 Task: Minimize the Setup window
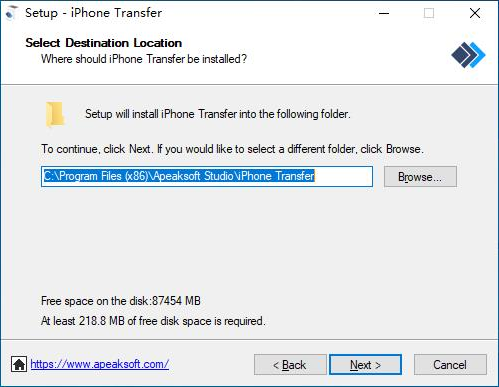point(384,13)
